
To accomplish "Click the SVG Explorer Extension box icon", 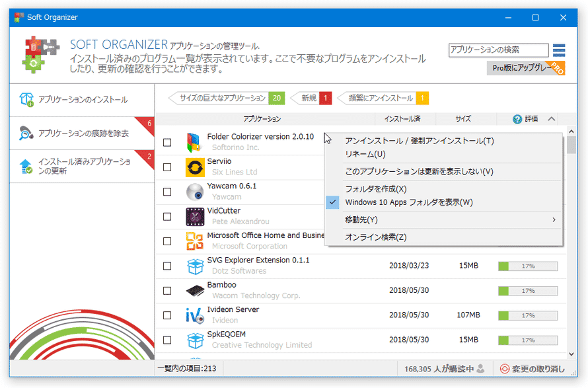I will coord(195,266).
